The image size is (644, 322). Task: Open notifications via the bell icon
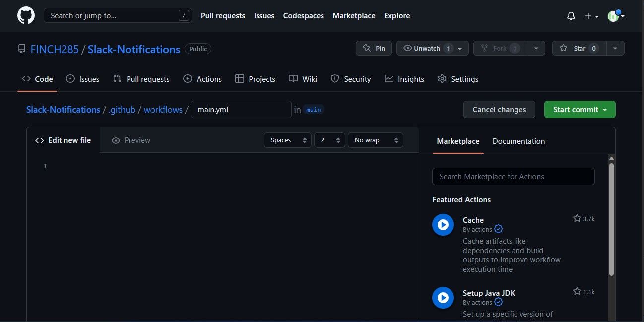click(x=571, y=15)
